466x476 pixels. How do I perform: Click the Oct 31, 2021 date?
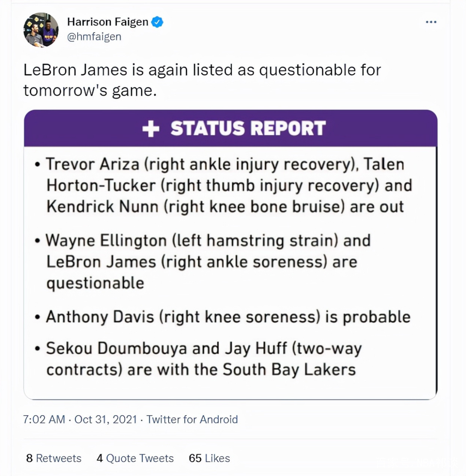(x=105, y=419)
